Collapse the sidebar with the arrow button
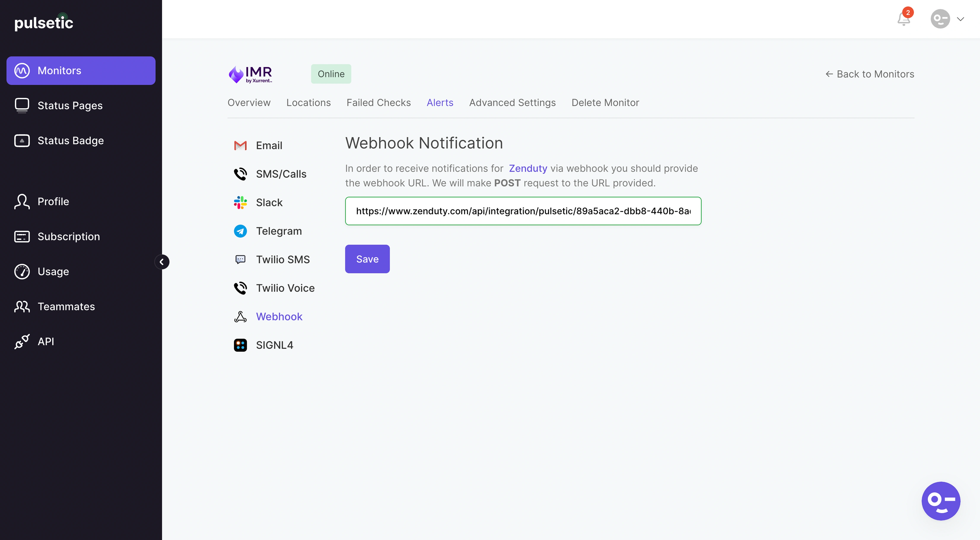This screenshot has height=540, width=980. pyautogui.click(x=162, y=262)
